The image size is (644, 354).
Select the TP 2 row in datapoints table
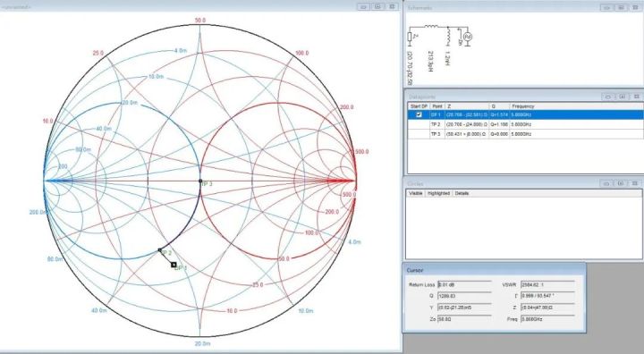click(x=525, y=124)
